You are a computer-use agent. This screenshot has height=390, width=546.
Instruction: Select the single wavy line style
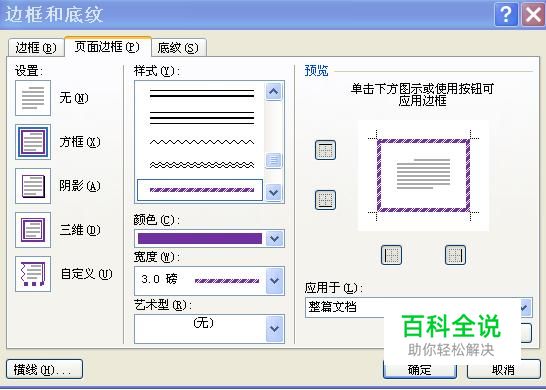coord(202,142)
